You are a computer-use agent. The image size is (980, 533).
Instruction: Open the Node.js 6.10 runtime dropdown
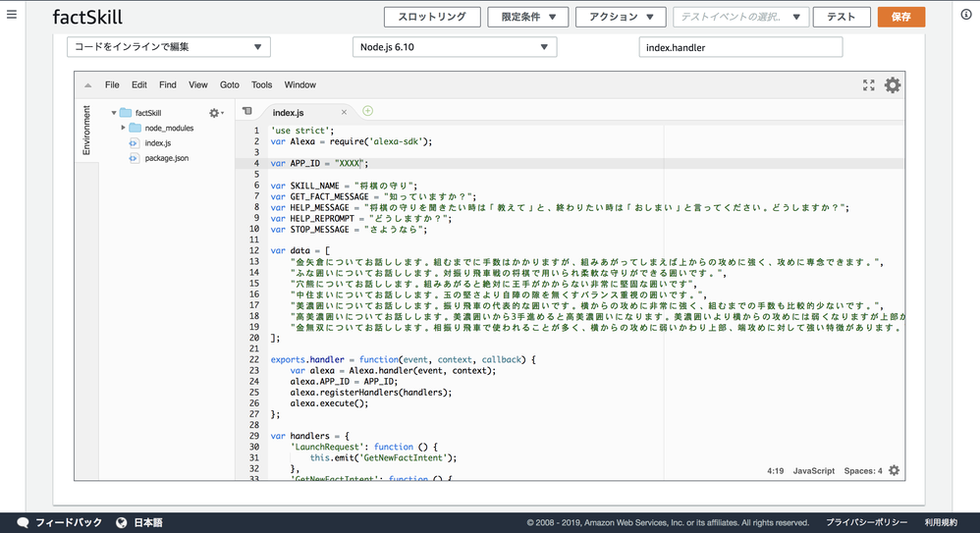click(x=455, y=47)
